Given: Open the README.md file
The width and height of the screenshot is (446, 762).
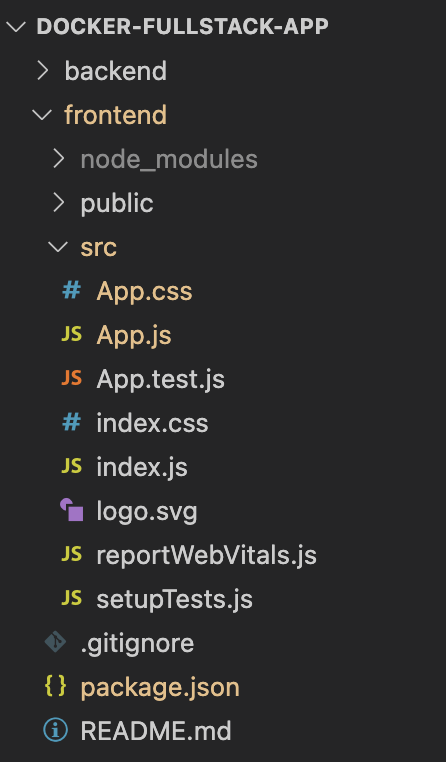Looking at the screenshot, I should pyautogui.click(x=155, y=731).
